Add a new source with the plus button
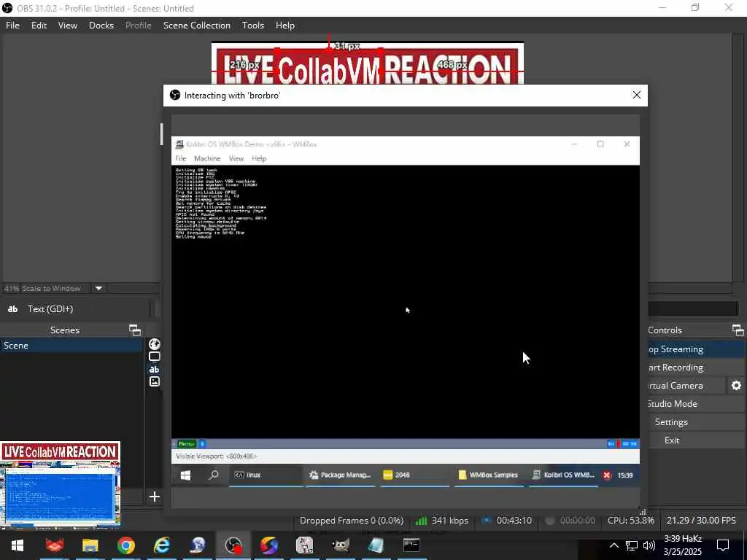The image size is (747, 560). click(x=155, y=497)
